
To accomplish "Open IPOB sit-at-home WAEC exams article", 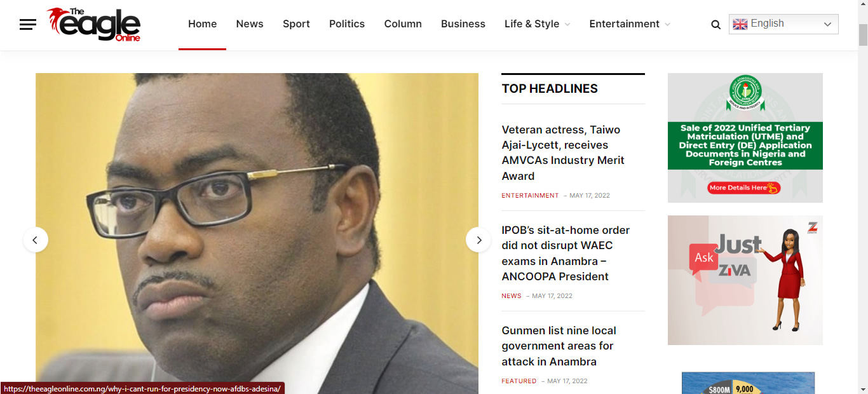I will (566, 253).
